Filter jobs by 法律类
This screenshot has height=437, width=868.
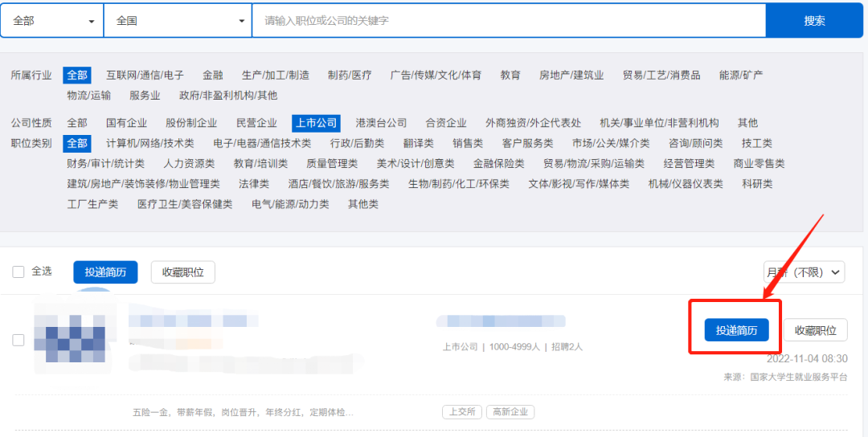[254, 184]
